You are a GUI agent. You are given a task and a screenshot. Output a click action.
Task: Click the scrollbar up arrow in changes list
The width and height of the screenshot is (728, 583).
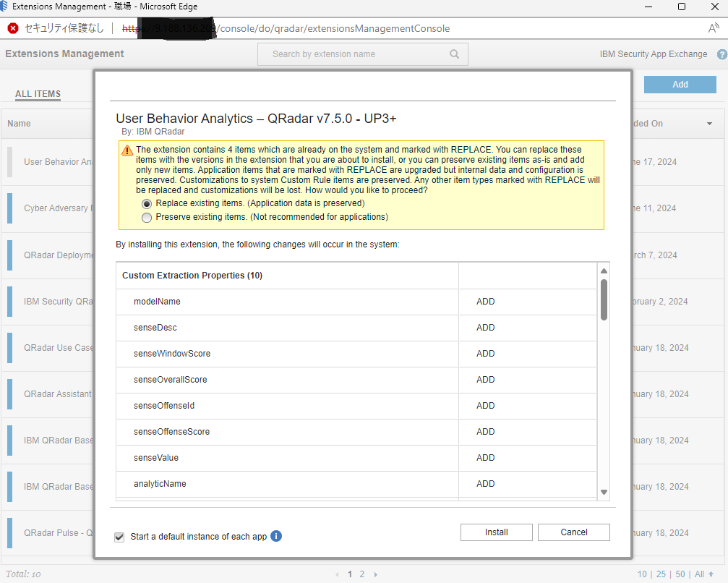(x=604, y=271)
